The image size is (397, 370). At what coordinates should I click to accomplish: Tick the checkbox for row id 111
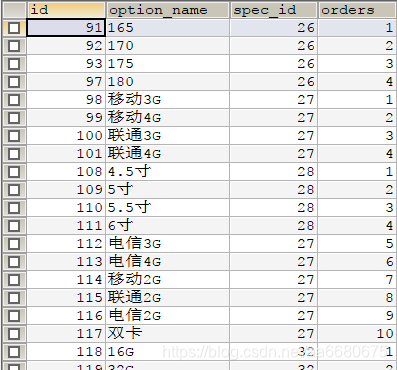tap(14, 226)
